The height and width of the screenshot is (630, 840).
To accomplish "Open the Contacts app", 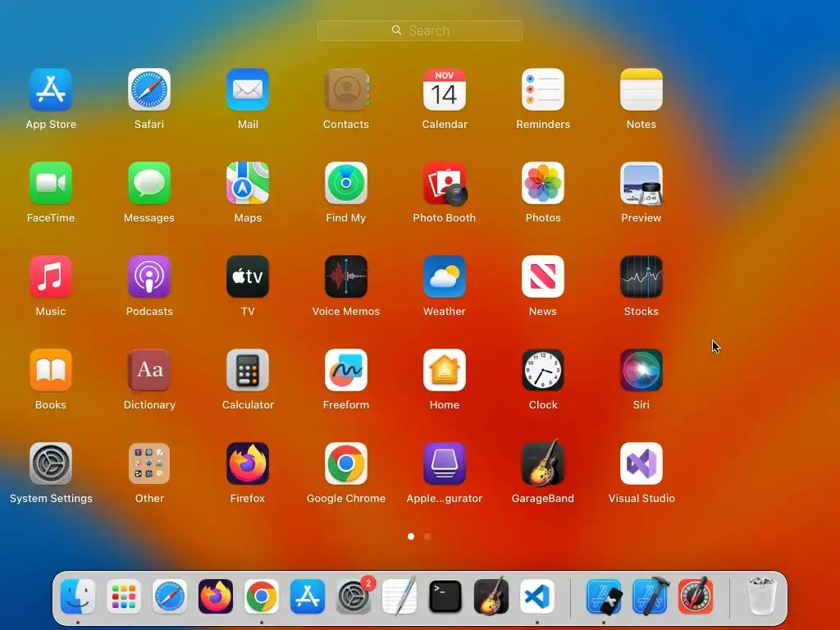I will [x=346, y=89].
